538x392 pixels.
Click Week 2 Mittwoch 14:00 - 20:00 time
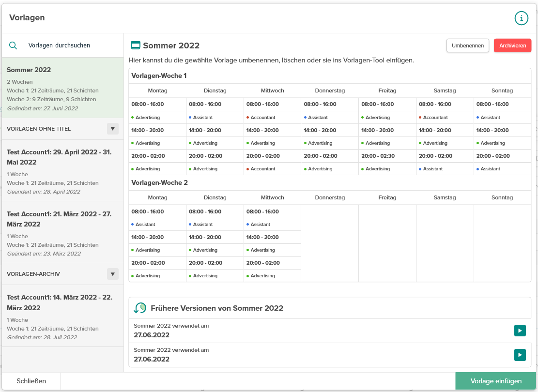[262, 237]
